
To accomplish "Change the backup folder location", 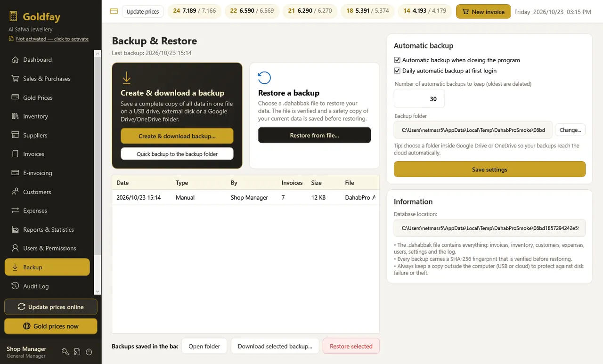I will pyautogui.click(x=570, y=130).
